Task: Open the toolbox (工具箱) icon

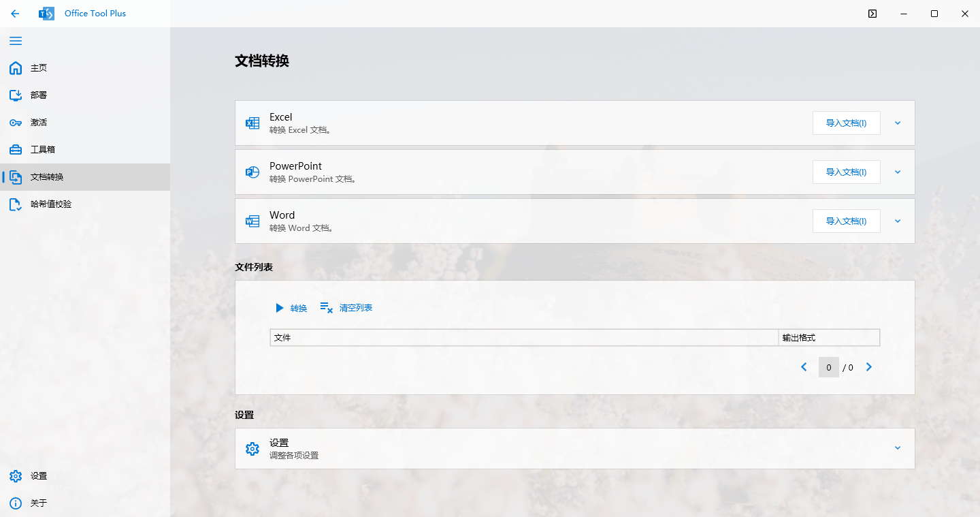Action: [x=16, y=150]
